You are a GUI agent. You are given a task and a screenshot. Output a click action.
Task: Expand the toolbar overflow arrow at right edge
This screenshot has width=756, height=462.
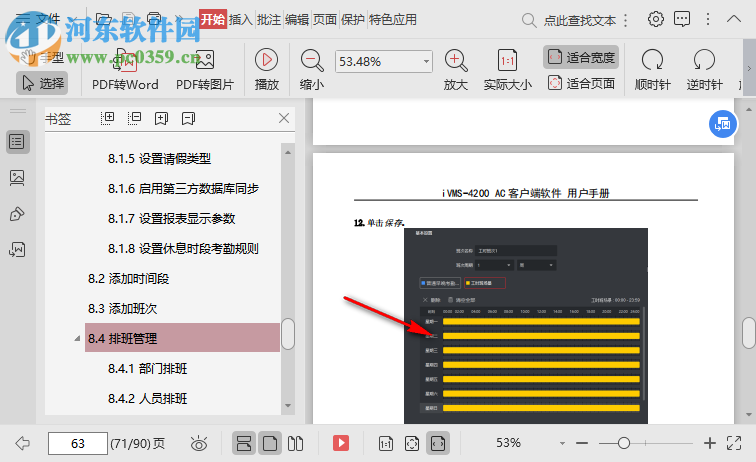click(x=749, y=68)
